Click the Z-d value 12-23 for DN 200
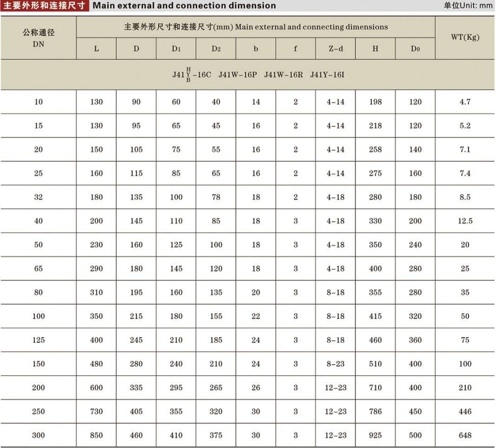The width and height of the screenshot is (496, 448). (335, 387)
